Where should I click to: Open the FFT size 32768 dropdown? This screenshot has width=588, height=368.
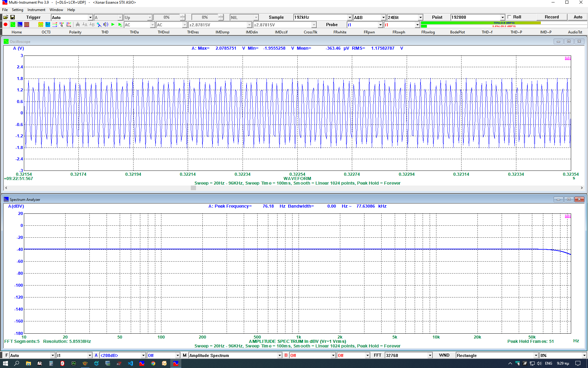(430, 355)
